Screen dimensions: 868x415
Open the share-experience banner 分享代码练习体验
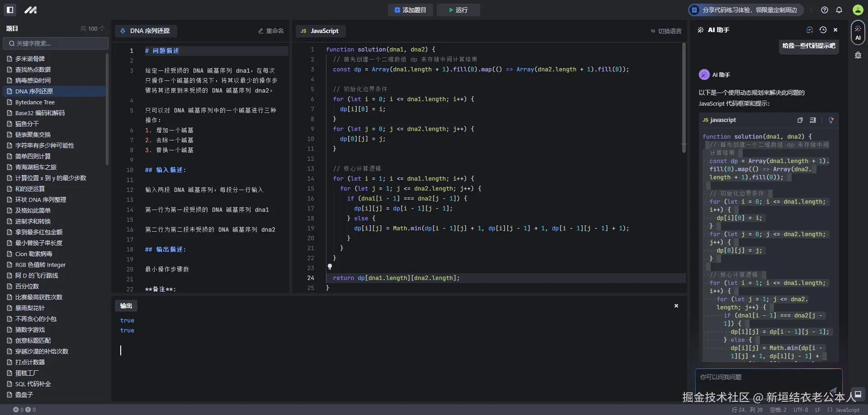[746, 10]
